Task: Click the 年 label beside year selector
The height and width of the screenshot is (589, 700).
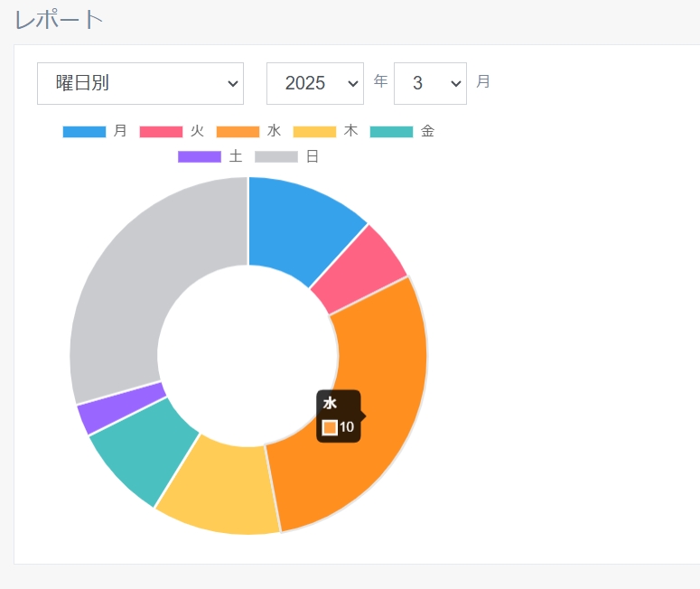Action: (380, 81)
